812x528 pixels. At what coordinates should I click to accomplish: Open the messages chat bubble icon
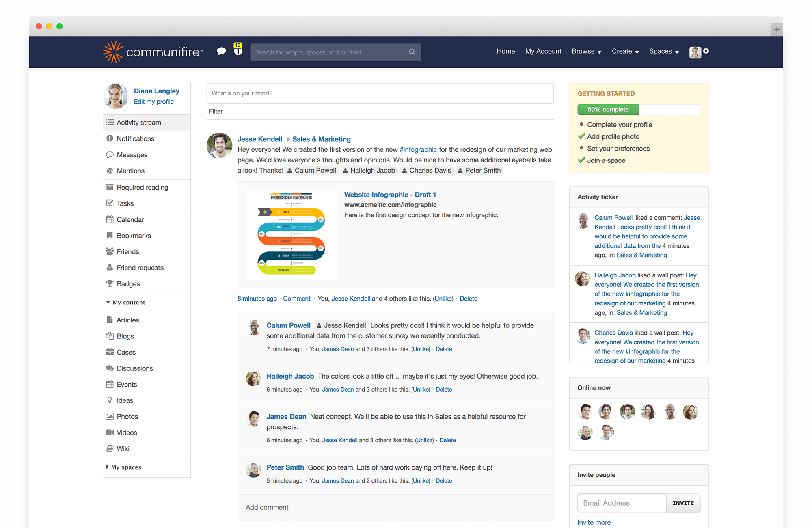[222, 52]
